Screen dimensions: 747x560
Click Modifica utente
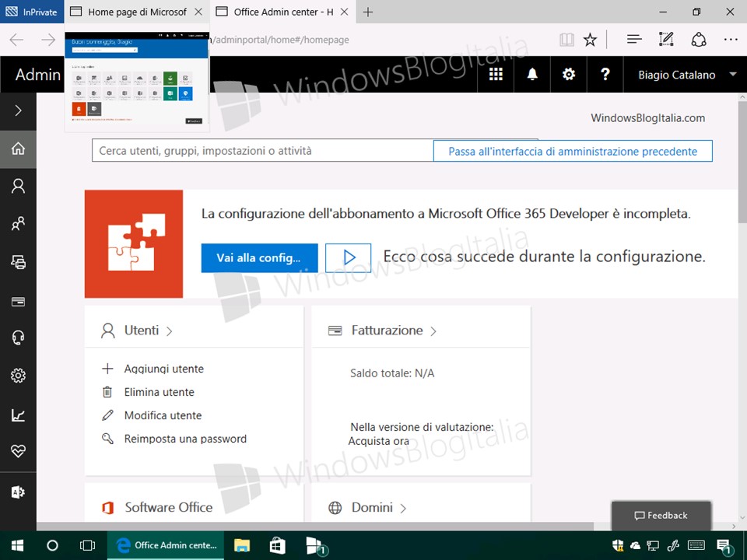(163, 415)
